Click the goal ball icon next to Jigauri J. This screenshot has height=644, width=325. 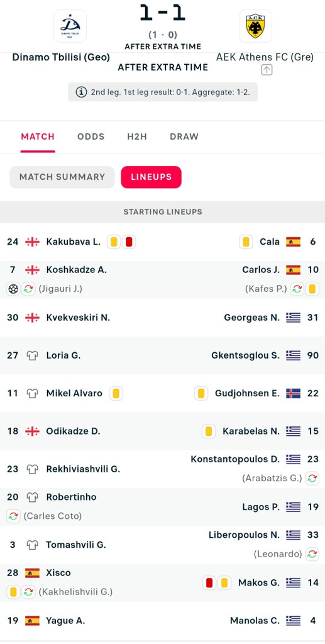click(14, 289)
